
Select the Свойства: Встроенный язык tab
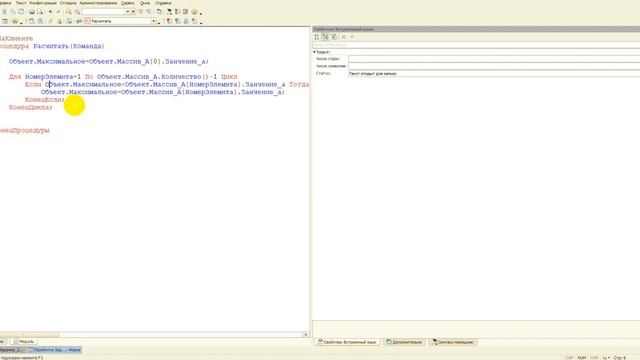click(x=347, y=342)
